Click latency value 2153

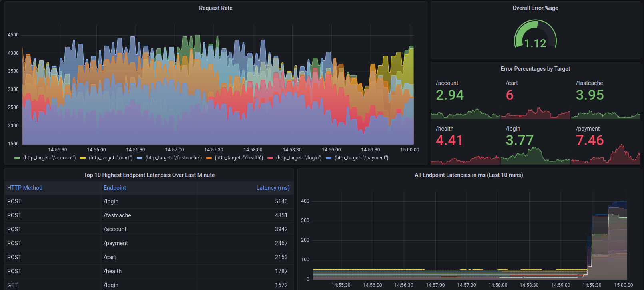tap(281, 257)
